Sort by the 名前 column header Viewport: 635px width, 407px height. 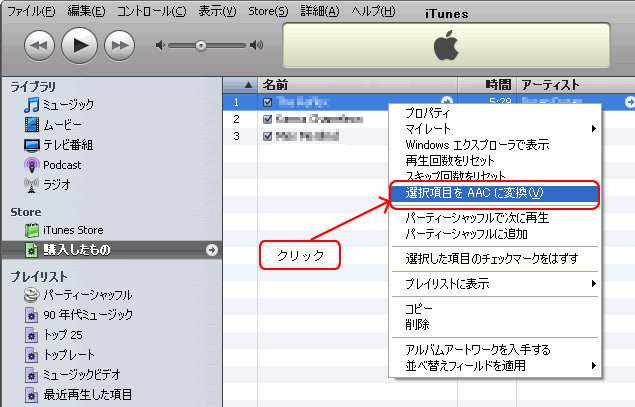pos(358,85)
